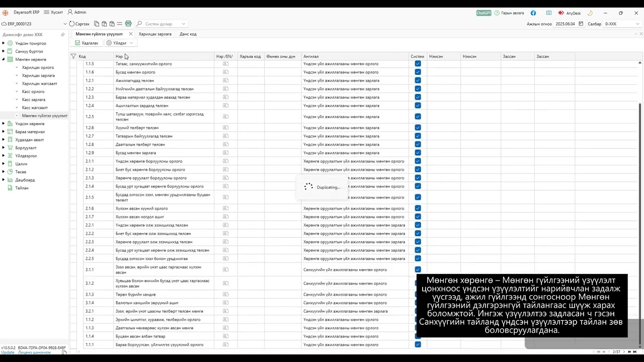Open the Admin user menu
The height and width of the screenshot is (362, 644).
click(76, 13)
